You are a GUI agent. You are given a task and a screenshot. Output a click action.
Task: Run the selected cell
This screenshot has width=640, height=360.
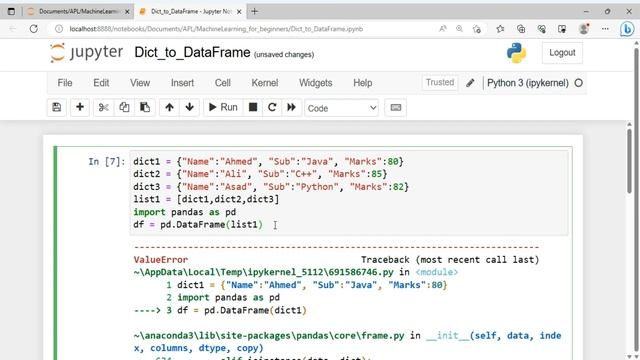coord(223,107)
